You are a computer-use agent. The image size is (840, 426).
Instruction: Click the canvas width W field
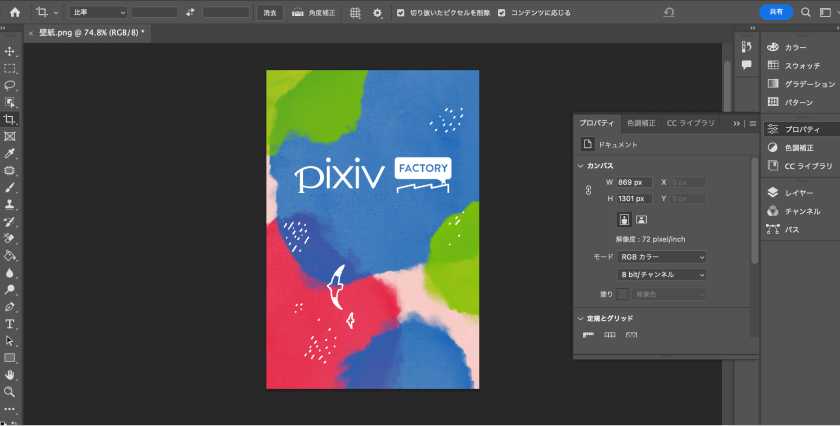click(634, 183)
